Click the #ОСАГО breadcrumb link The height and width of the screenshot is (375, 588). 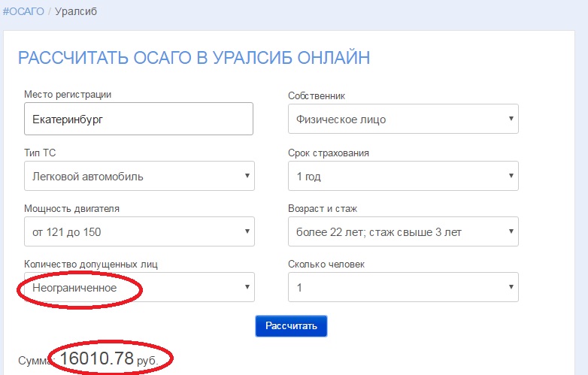pos(23,11)
